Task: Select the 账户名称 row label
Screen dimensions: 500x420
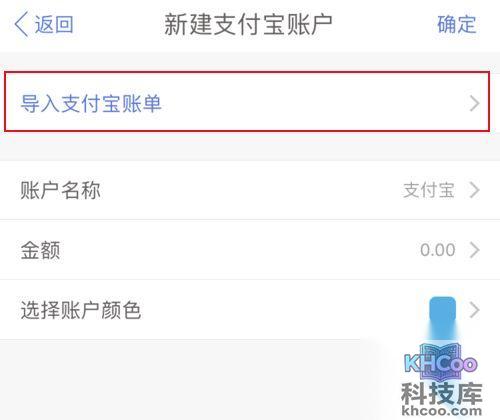Action: pyautogui.click(x=60, y=190)
